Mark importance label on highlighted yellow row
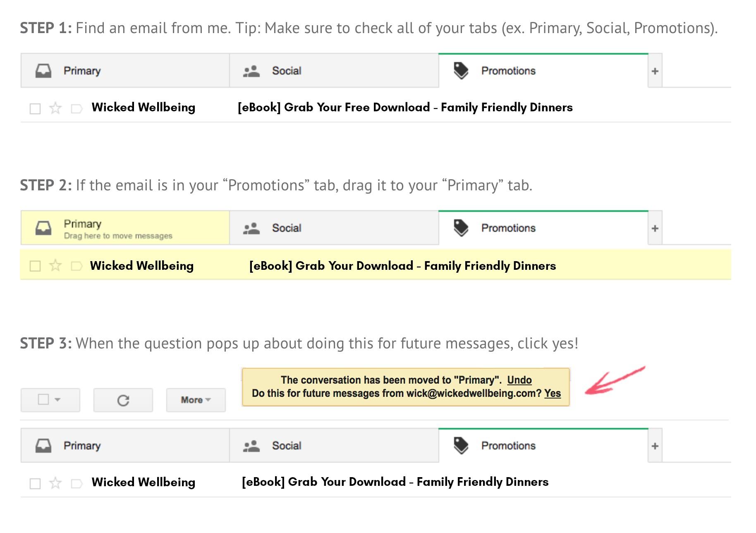This screenshot has height=533, width=756. pyautogui.click(x=77, y=266)
